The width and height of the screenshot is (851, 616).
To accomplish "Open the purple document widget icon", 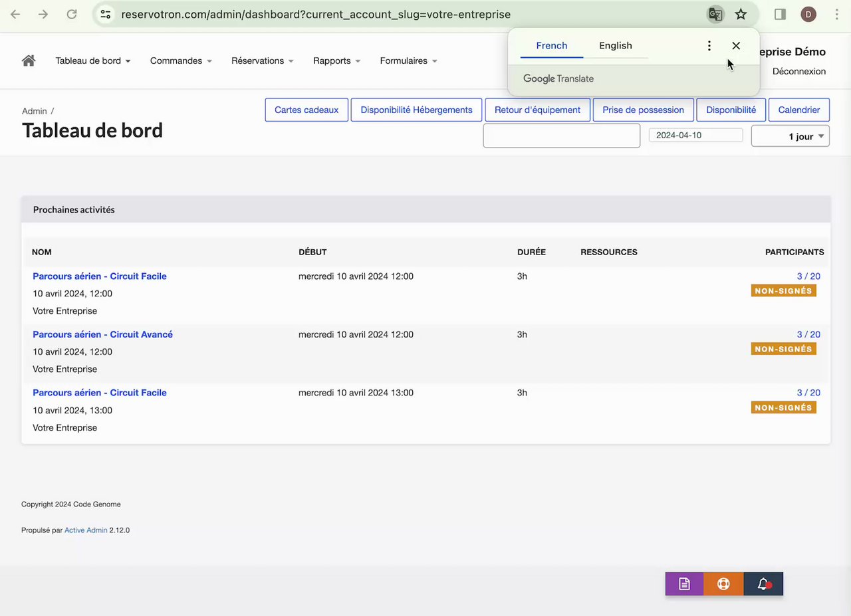I will click(684, 584).
